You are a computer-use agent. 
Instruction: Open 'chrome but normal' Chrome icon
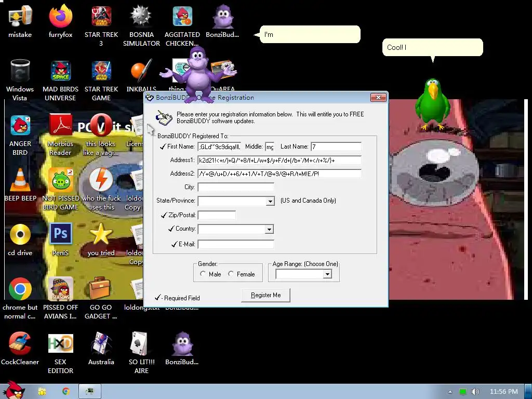click(20, 289)
